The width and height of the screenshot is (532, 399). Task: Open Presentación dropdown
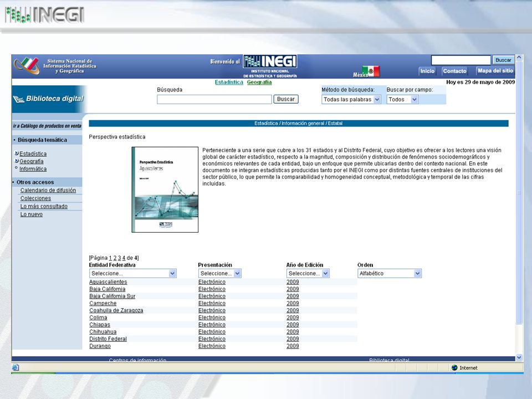219,273
